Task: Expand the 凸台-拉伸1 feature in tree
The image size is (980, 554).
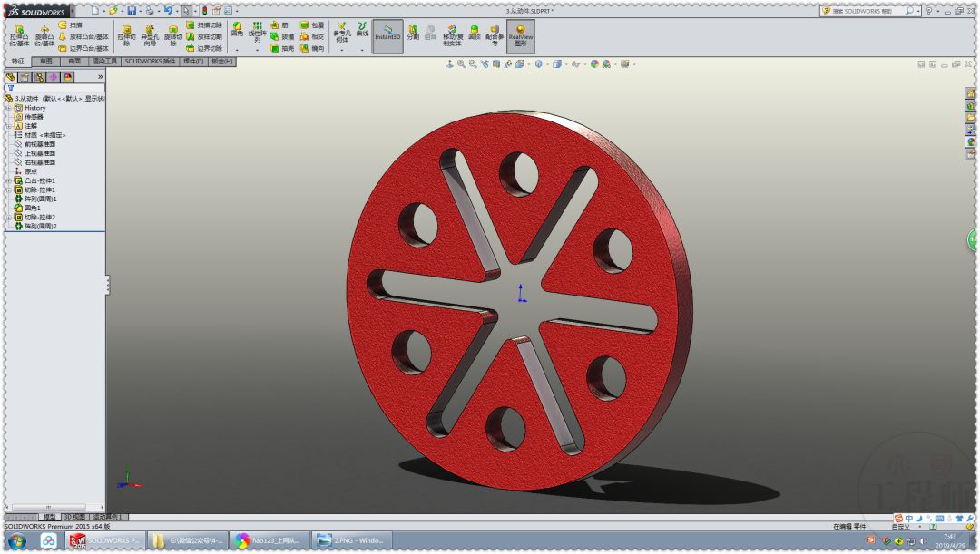Action: tap(6, 180)
